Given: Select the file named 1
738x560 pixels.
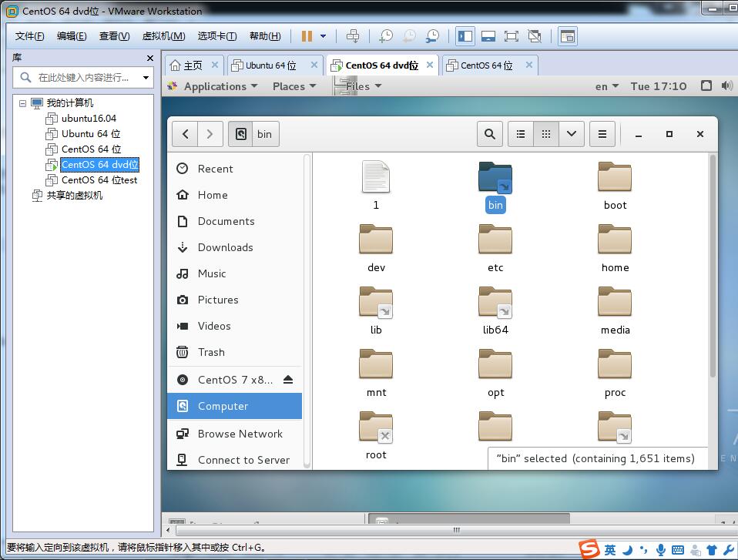Looking at the screenshot, I should click(376, 186).
